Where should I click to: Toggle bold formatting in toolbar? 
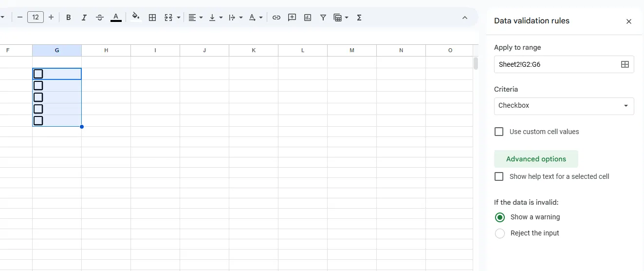[x=69, y=18]
